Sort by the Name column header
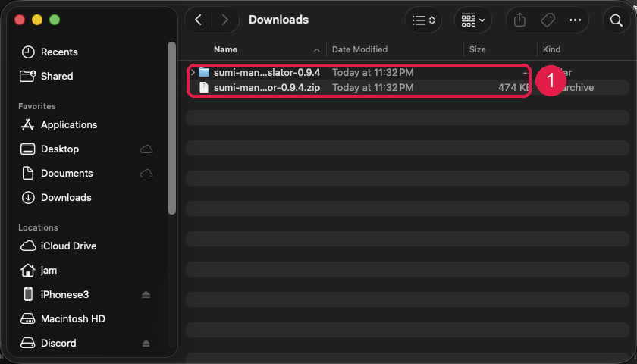Screen dimensions: 637x364 coord(225,49)
